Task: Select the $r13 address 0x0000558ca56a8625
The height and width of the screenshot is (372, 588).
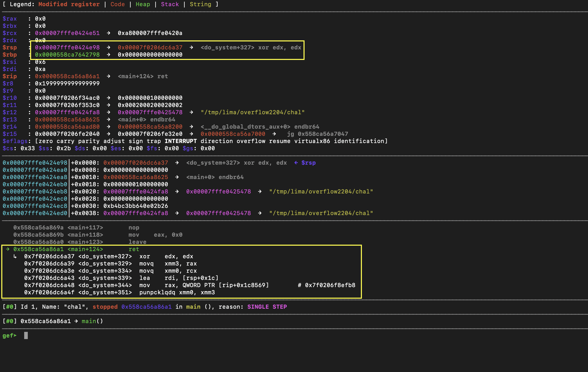Action: [67, 120]
